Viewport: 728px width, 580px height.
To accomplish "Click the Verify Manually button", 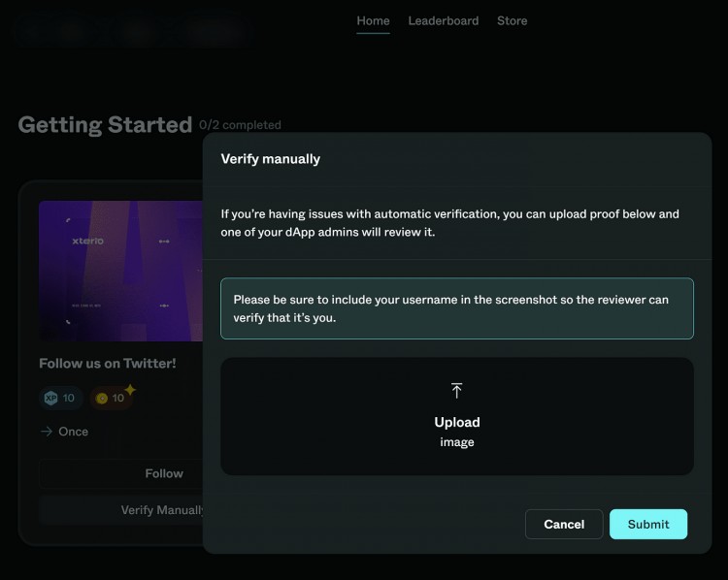I will 121,510.
